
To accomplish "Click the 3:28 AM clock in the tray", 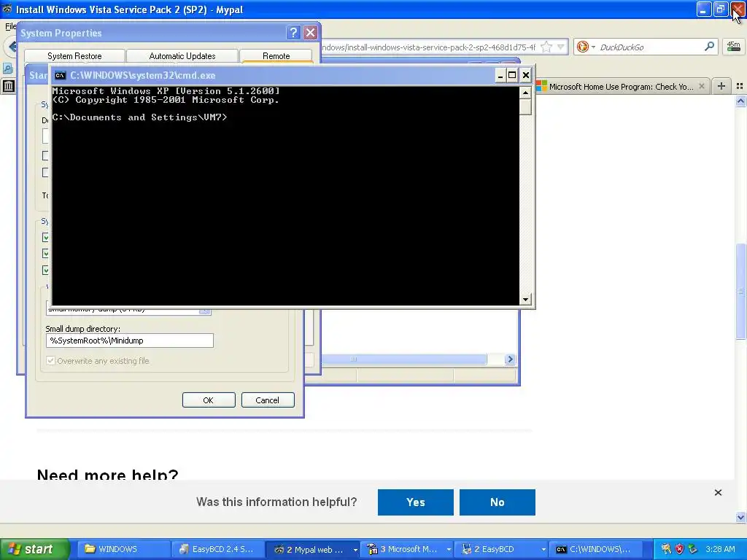I will pyautogui.click(x=720, y=549).
